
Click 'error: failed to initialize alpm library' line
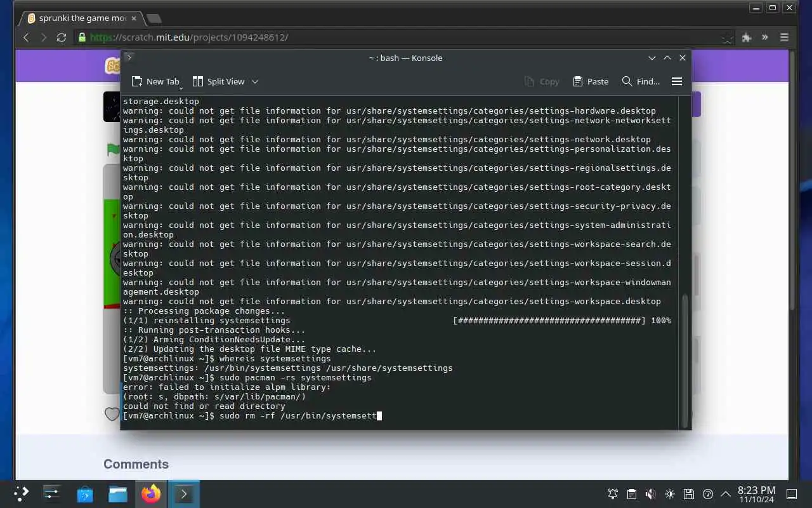coord(226,387)
